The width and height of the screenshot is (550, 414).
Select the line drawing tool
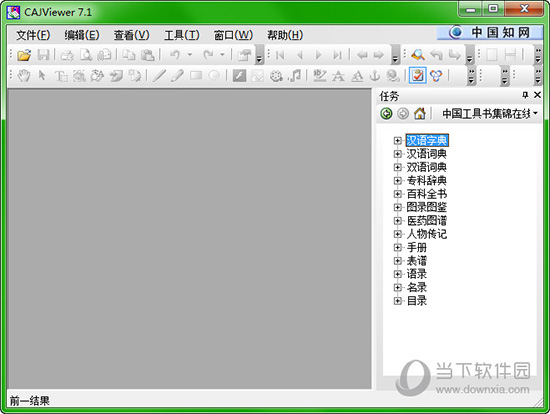pos(159,75)
